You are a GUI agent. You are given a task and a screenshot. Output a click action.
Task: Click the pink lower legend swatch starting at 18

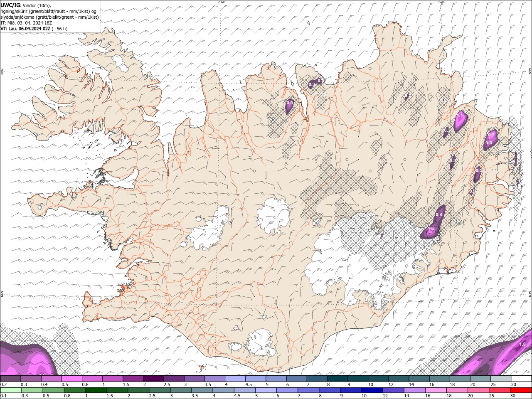pos(456,390)
